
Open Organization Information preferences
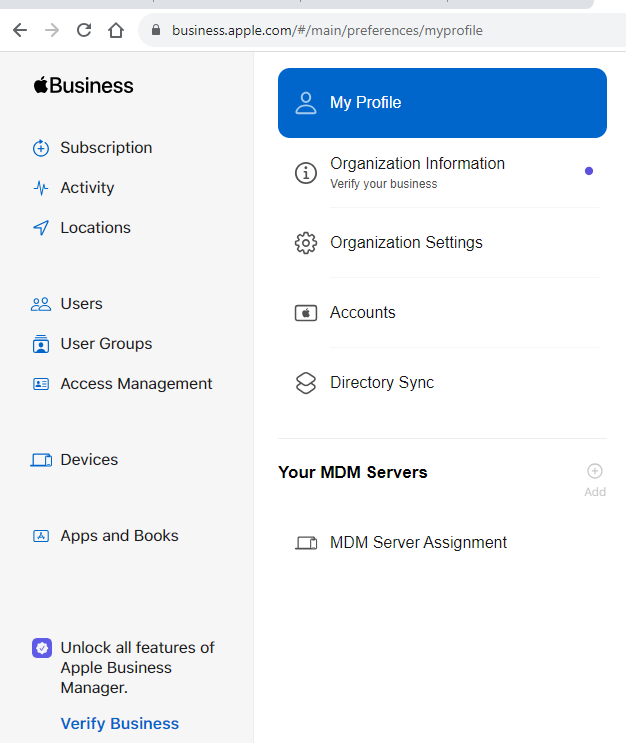coord(442,172)
